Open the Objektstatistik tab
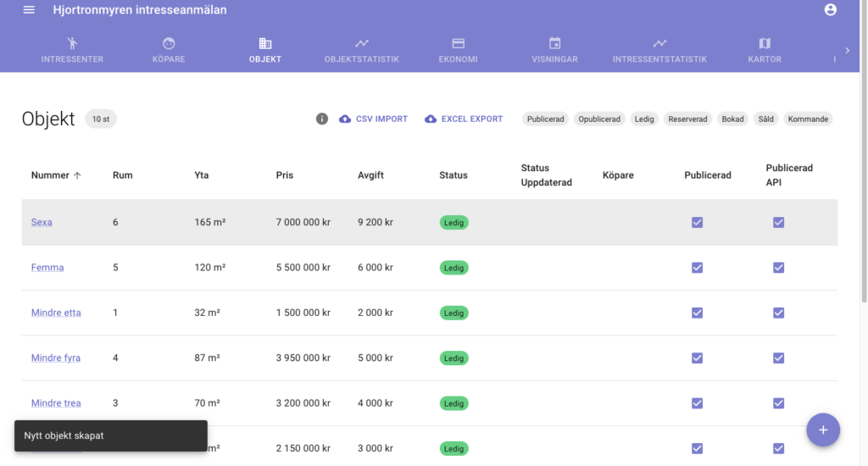The image size is (868, 466). click(361, 50)
